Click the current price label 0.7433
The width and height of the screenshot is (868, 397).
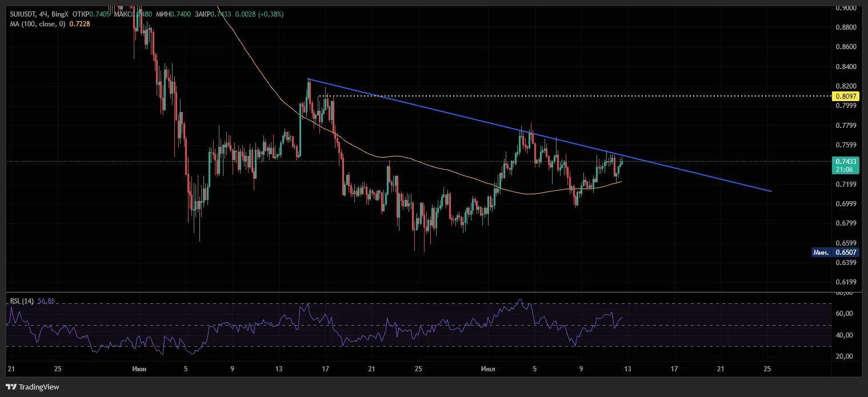pyautogui.click(x=846, y=162)
